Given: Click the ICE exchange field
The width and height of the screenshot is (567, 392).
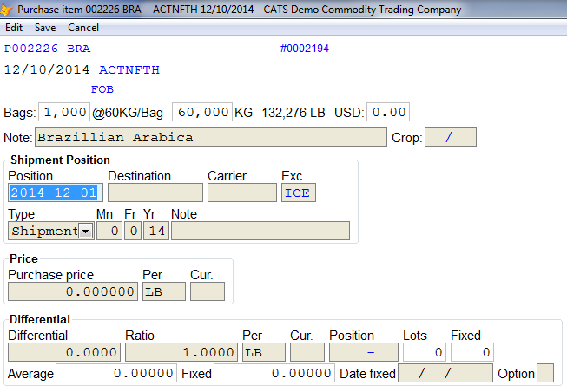Looking at the screenshot, I should 299,193.
